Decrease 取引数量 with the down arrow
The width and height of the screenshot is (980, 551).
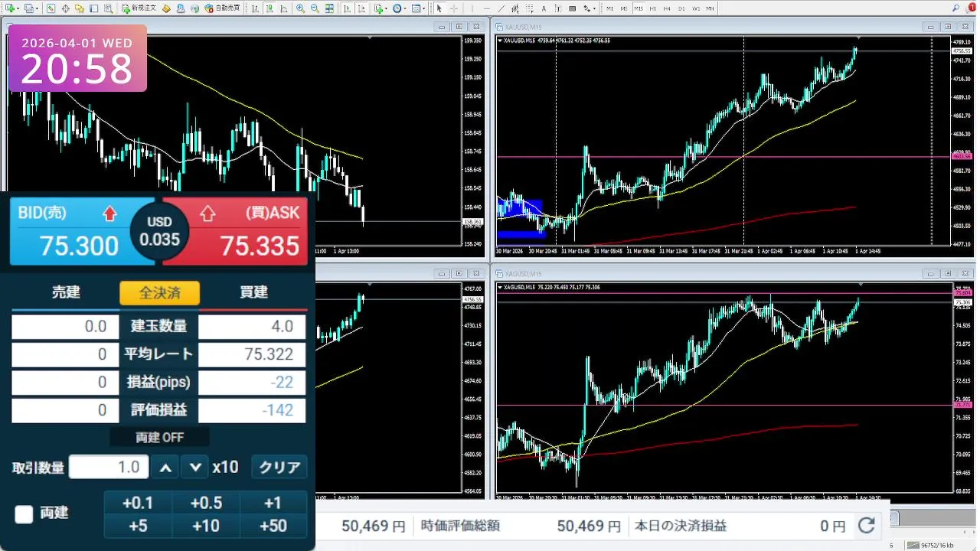pos(195,467)
